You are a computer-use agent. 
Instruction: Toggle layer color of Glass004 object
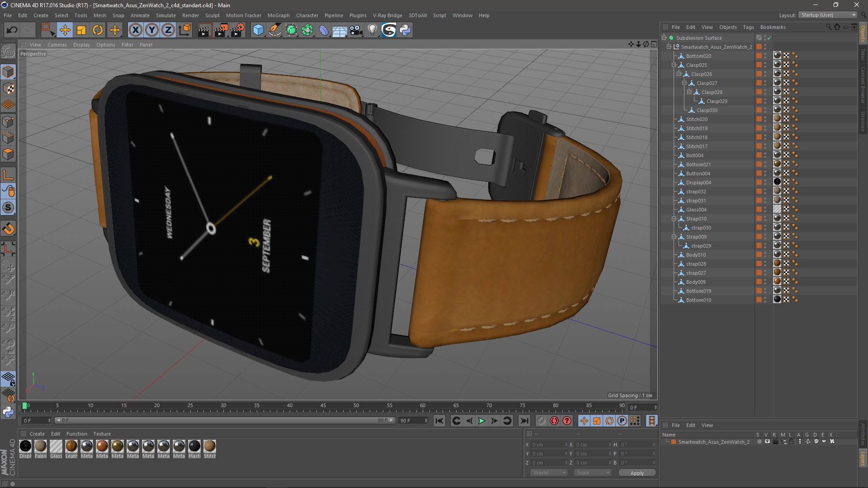pos(759,209)
